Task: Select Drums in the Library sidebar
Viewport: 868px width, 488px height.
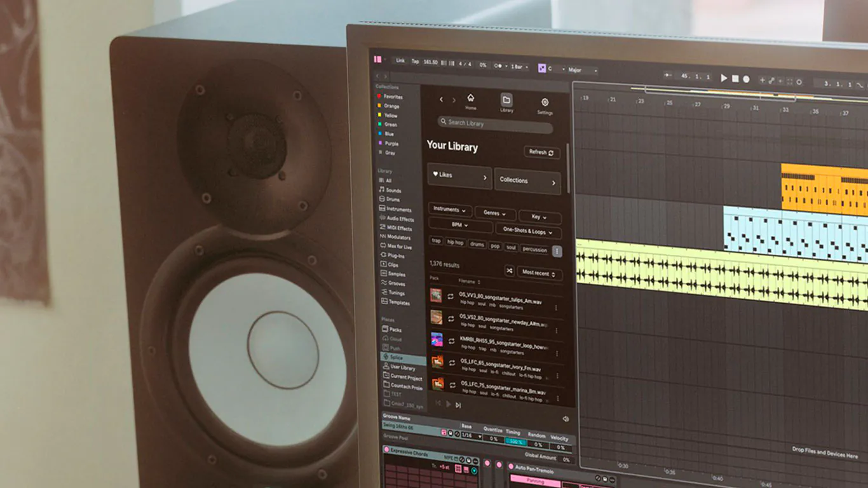Action: [393, 200]
